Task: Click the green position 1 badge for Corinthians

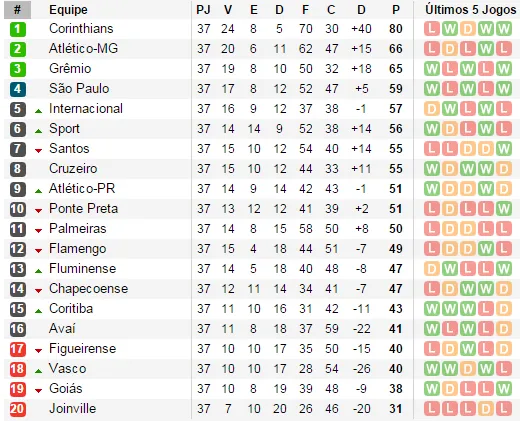Action: [x=17, y=29]
